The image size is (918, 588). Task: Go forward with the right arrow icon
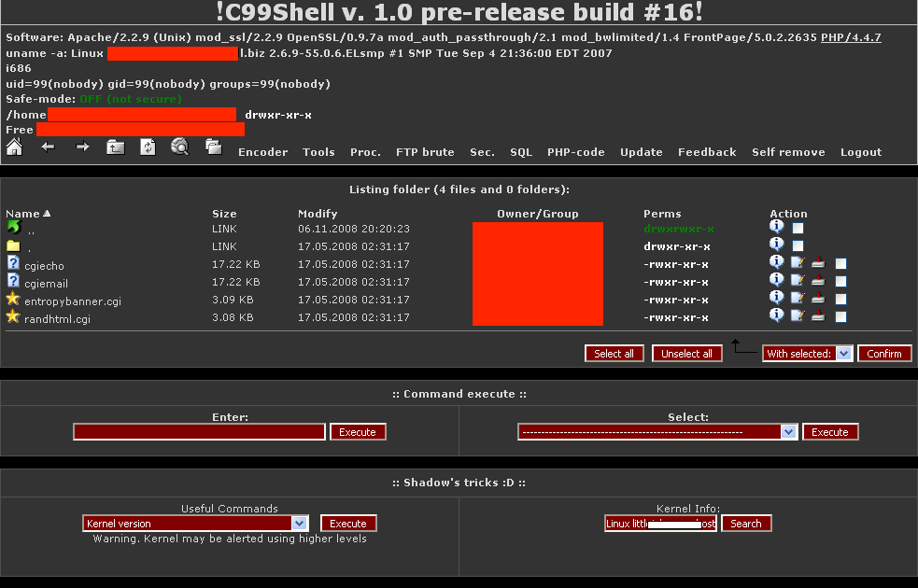coord(82,147)
